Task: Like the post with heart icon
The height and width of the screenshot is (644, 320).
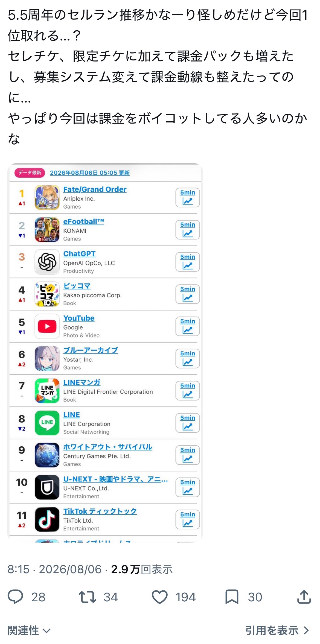Action: coord(160,597)
